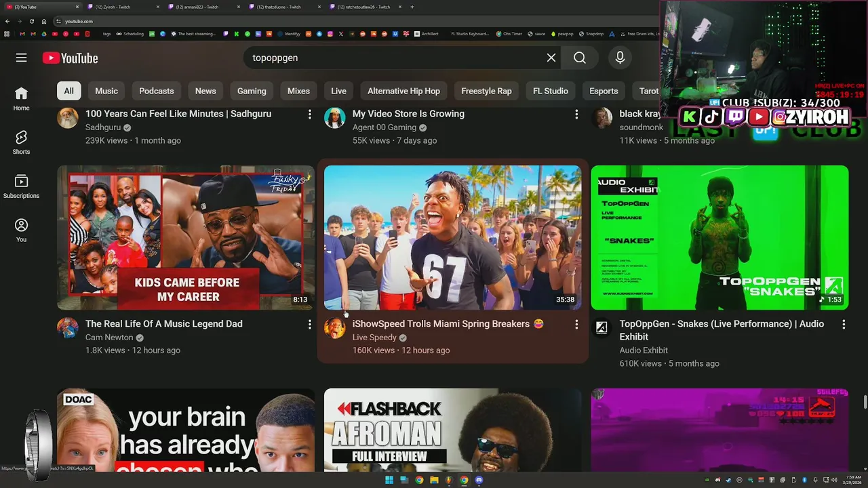This screenshot has height=488, width=868.
Task: Open options for My Video Store video
Action: point(577,114)
